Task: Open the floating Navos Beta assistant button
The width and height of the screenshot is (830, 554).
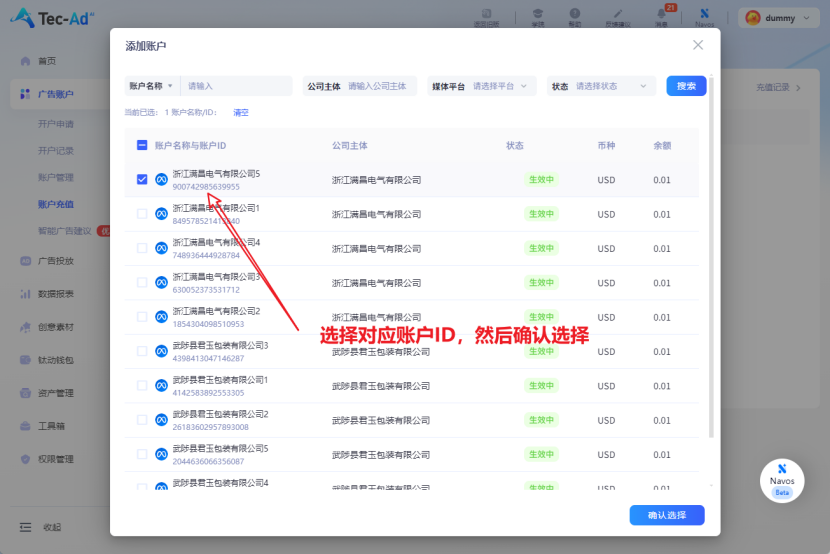Action: click(782, 480)
